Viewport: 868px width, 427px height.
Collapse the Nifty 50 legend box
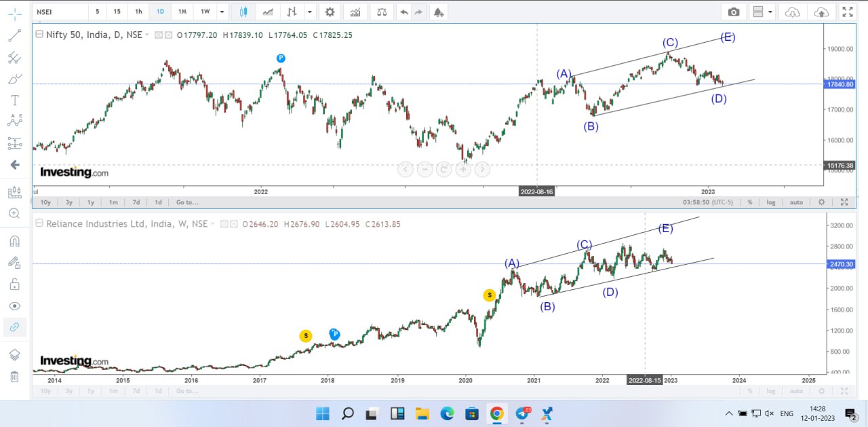point(39,35)
